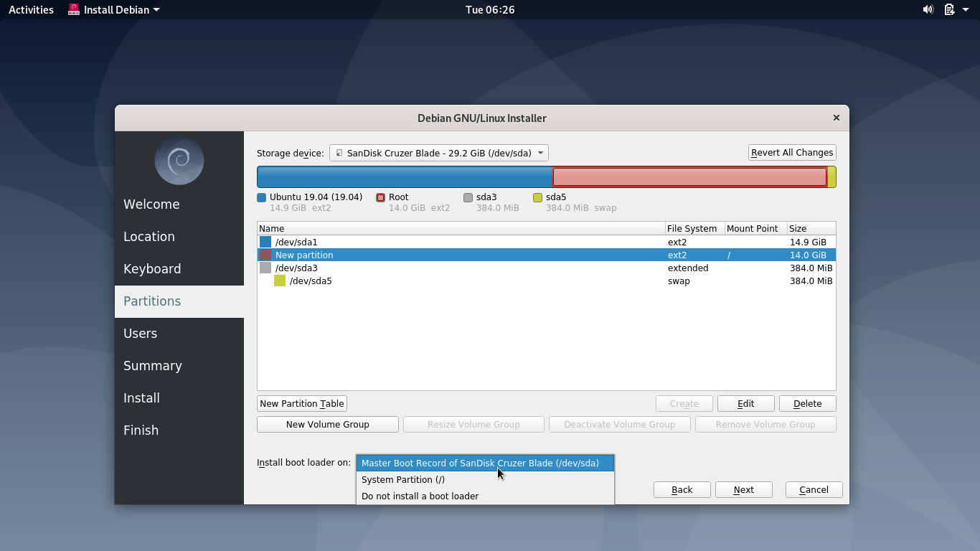Screen dimensions: 980x551
Task: Sort by the File System column header
Action: [695, 229]
